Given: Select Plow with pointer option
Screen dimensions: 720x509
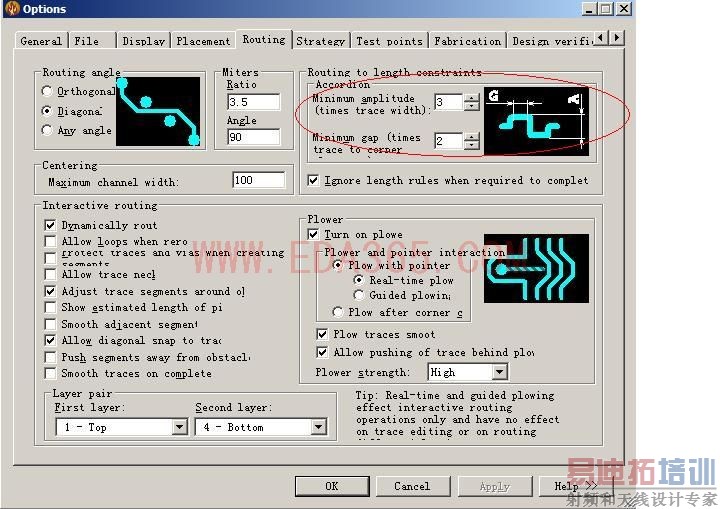Looking at the screenshot, I should 338,265.
